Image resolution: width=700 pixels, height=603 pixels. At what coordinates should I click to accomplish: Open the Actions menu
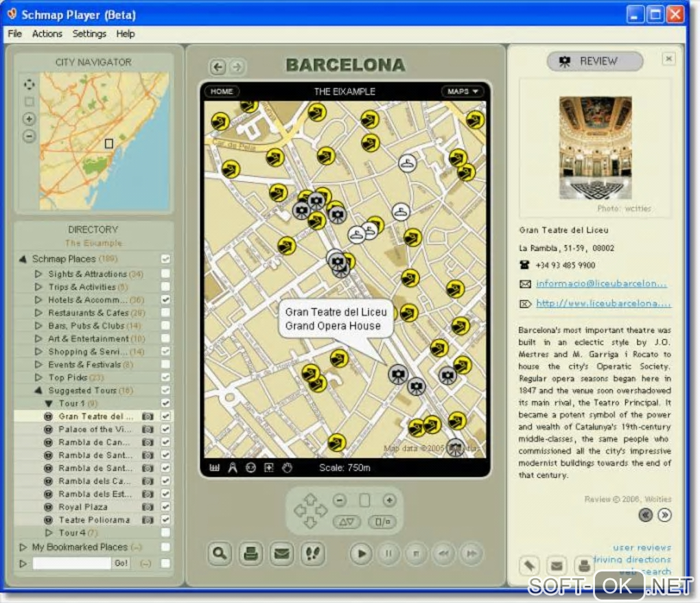(x=47, y=34)
